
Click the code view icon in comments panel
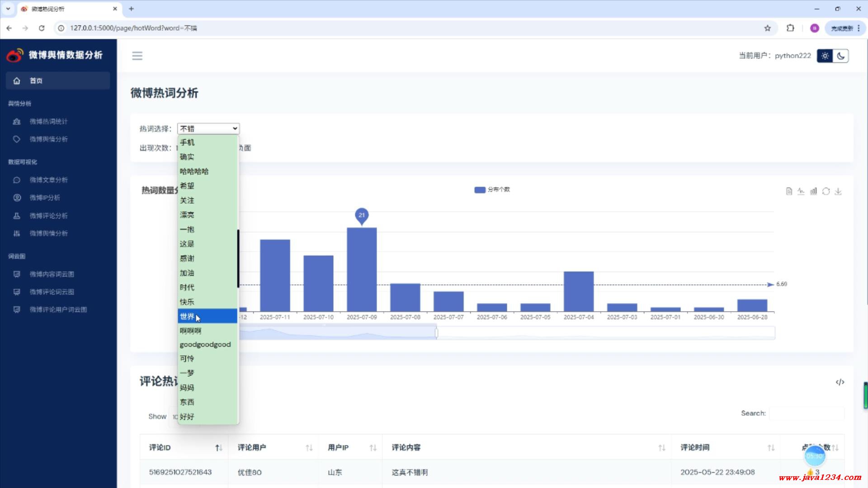(x=840, y=382)
